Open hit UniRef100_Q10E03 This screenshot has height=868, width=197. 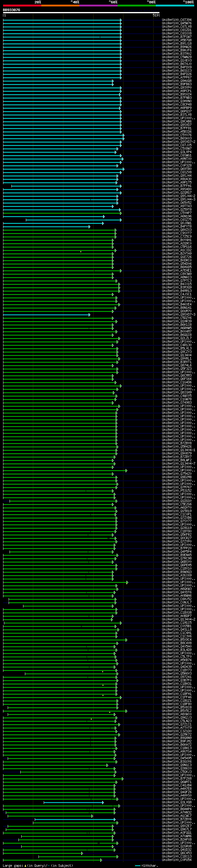click(177, 60)
